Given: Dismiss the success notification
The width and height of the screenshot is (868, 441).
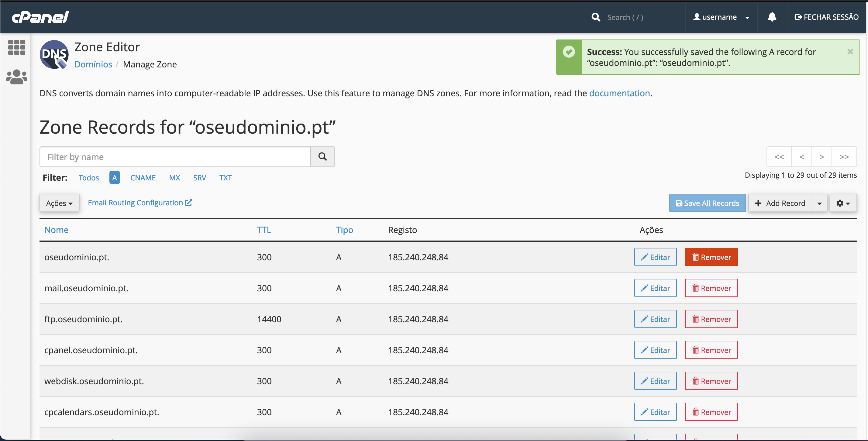Looking at the screenshot, I should (x=850, y=52).
